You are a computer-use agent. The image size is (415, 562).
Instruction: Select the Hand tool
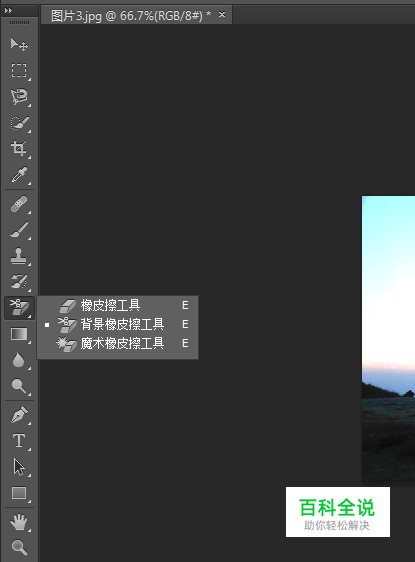click(19, 521)
